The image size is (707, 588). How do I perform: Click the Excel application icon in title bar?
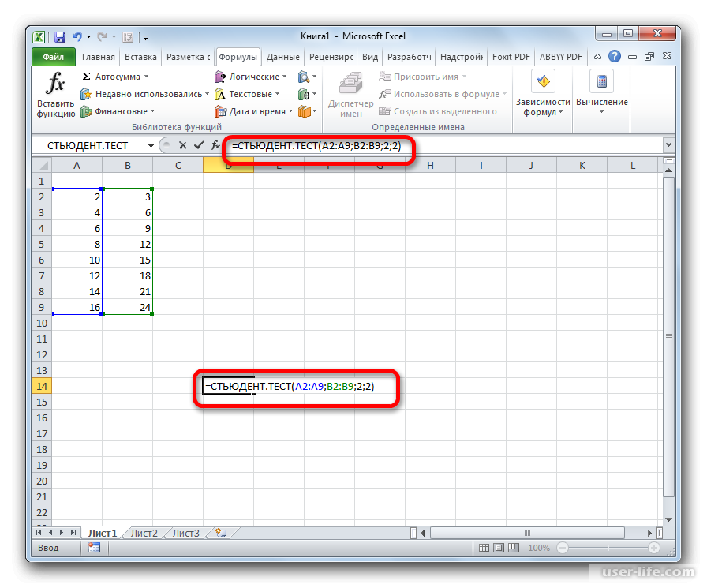(x=39, y=36)
